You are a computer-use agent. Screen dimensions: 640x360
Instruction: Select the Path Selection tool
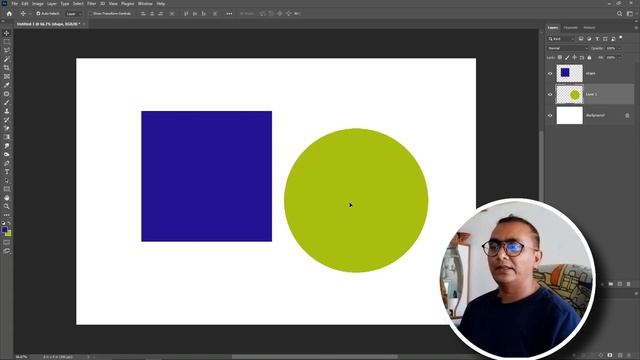click(7, 180)
